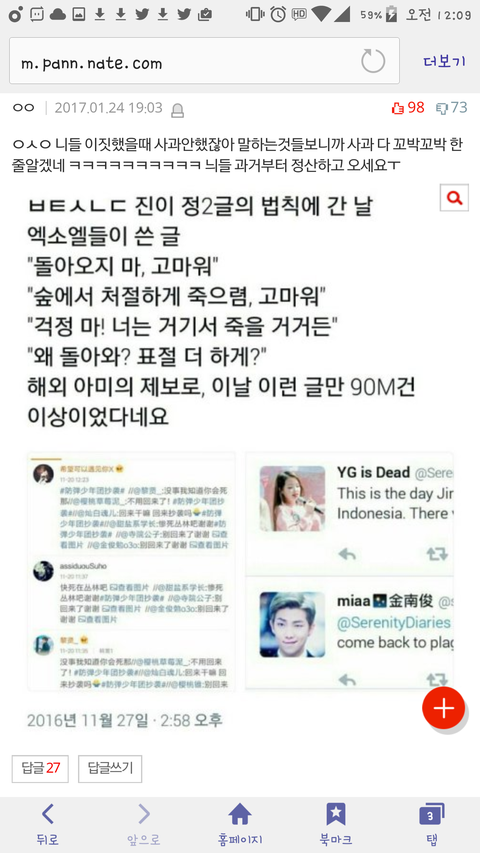The height and width of the screenshot is (853, 480).
Task: Open 북마크 bookmarks icon
Action: (335, 824)
